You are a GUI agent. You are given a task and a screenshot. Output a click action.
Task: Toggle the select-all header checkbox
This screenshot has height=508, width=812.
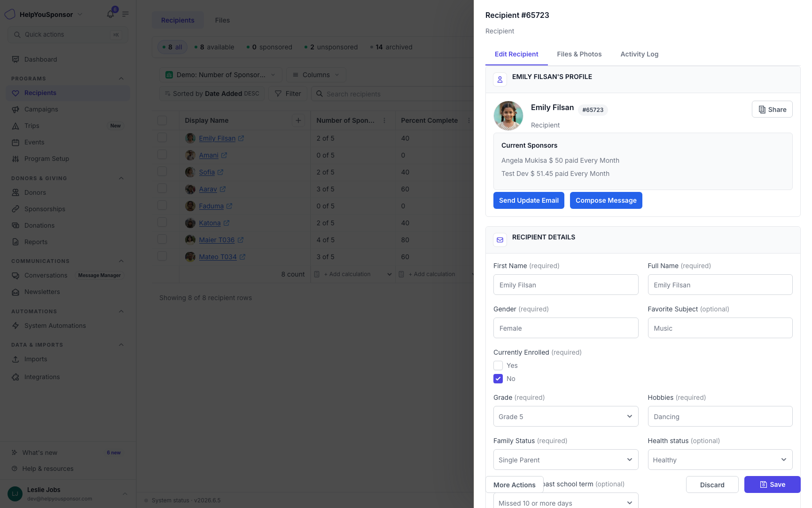162,120
